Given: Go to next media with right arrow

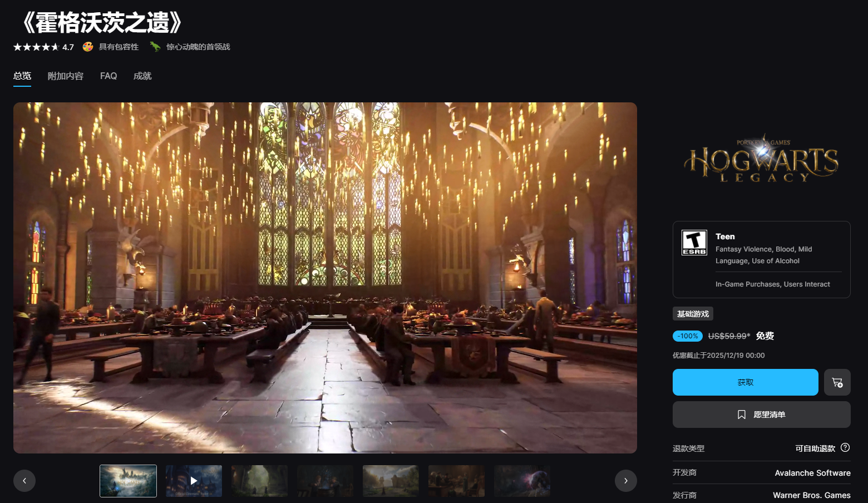Looking at the screenshot, I should (x=625, y=481).
